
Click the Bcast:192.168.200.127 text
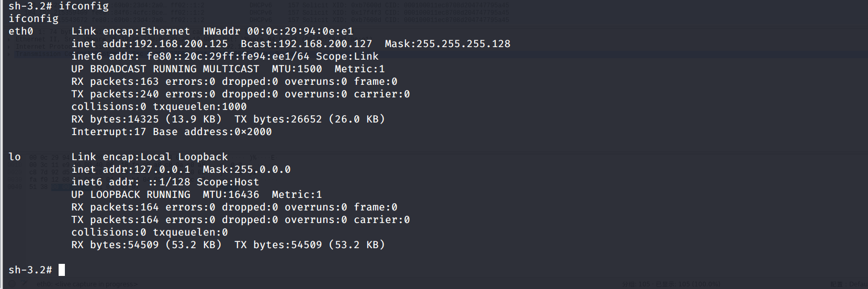307,44
